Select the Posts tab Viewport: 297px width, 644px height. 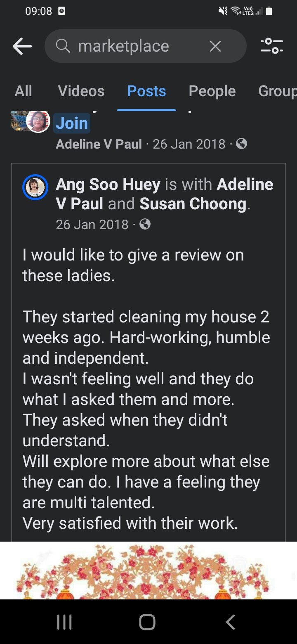tap(146, 91)
